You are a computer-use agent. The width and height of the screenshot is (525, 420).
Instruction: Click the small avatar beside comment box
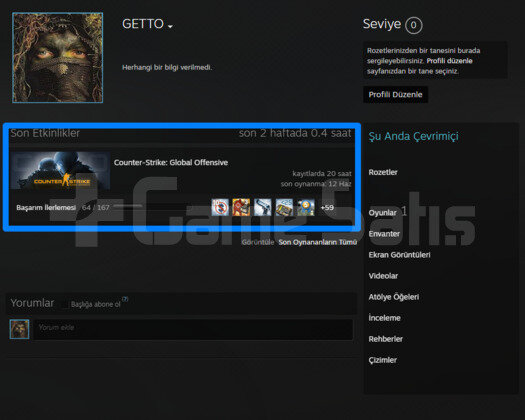19,329
